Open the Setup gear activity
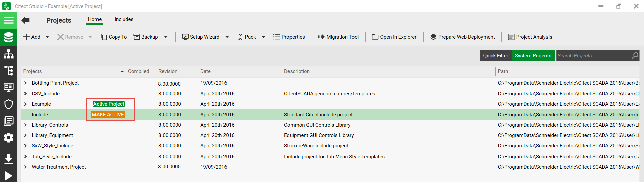The height and width of the screenshot is (182, 644). point(8,137)
